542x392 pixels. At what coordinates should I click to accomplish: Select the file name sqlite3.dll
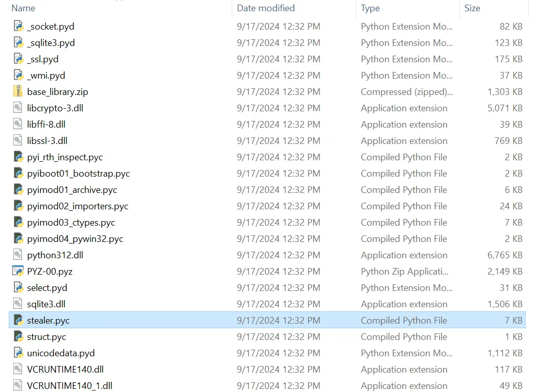pyautogui.click(x=46, y=304)
